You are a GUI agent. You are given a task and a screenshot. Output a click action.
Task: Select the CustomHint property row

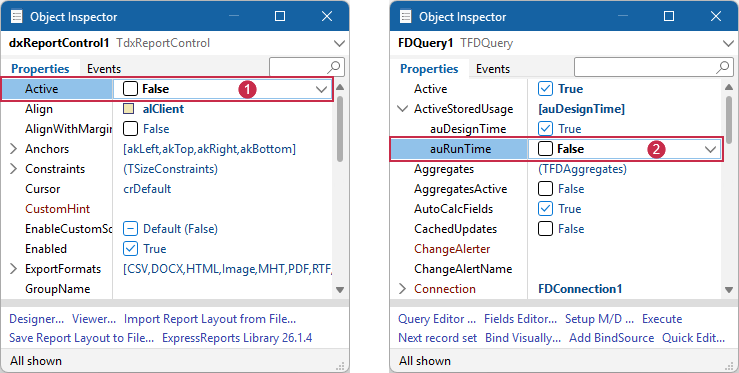point(167,208)
